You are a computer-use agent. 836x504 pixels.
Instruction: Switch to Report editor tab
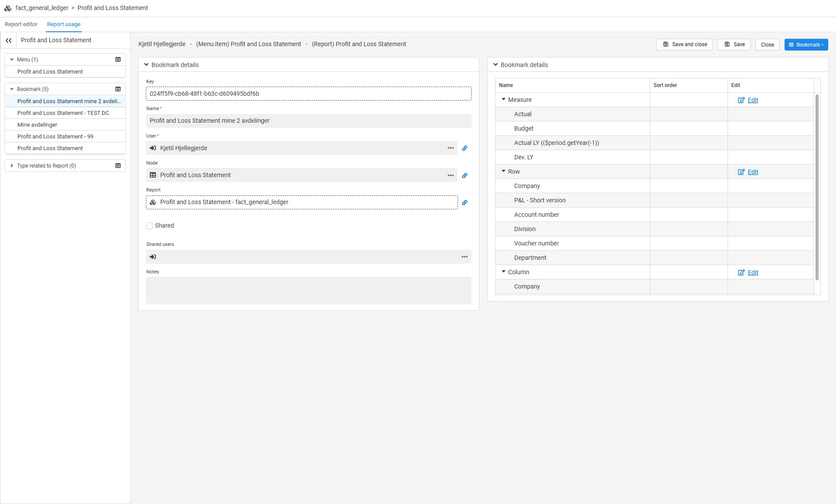21,24
